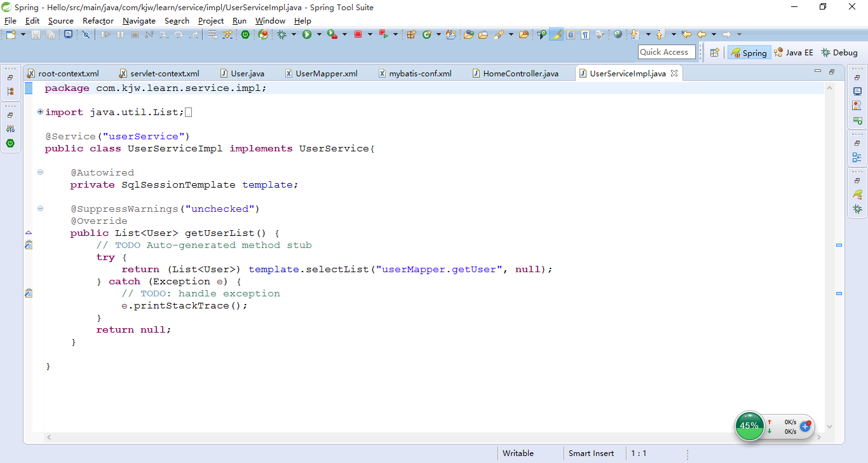Click the Boot Dashboard icon in left sidebar
Screen dimensions: 868x463
tap(10, 143)
